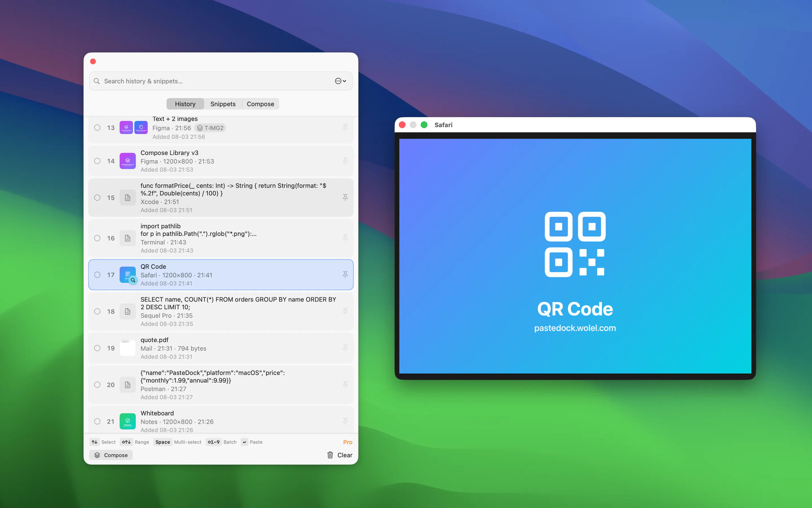Close the PasteDock clipboard window
The height and width of the screenshot is (508, 812).
93,62
